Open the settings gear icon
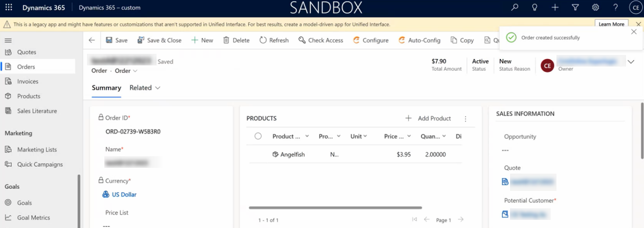This screenshot has height=228, width=644. click(595, 8)
